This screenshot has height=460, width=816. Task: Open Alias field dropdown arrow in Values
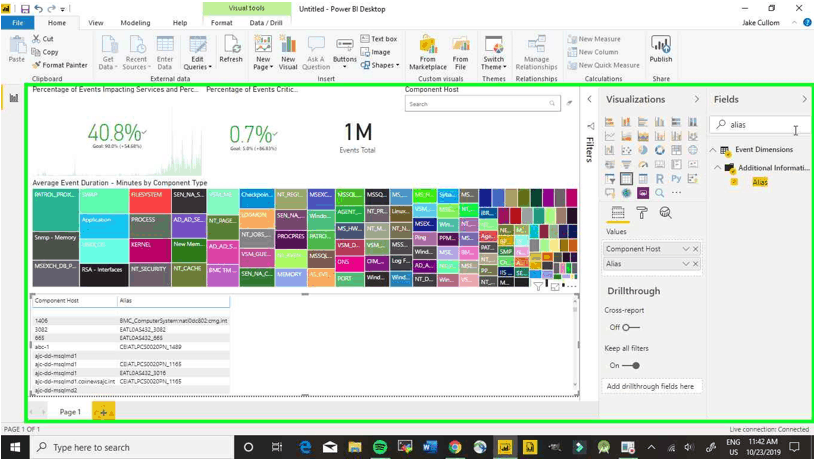(x=685, y=264)
